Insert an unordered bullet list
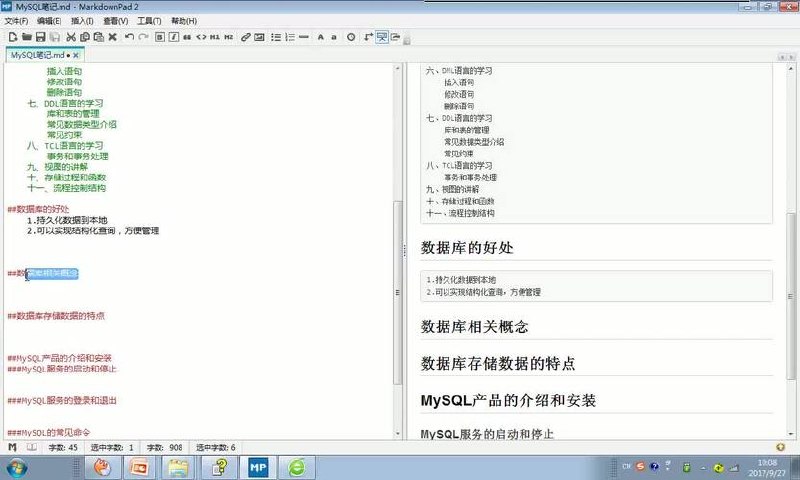Viewport: 800px width, 480px height. point(276,37)
